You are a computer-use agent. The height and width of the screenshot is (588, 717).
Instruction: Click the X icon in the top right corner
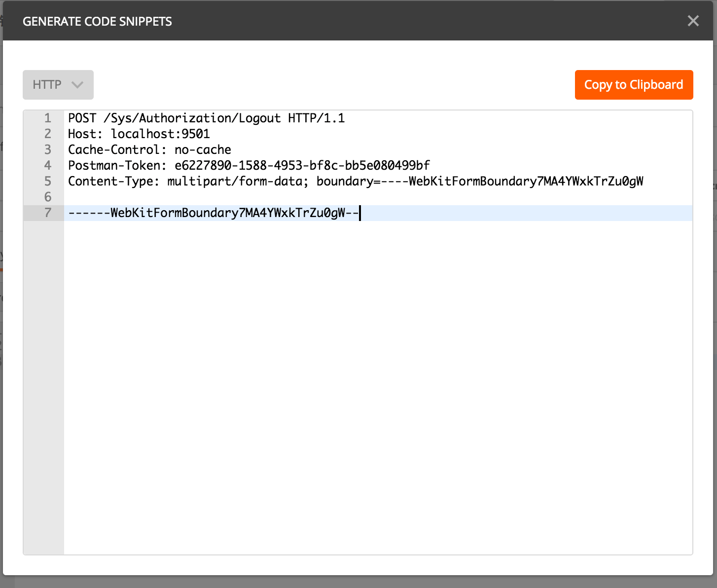(x=693, y=21)
